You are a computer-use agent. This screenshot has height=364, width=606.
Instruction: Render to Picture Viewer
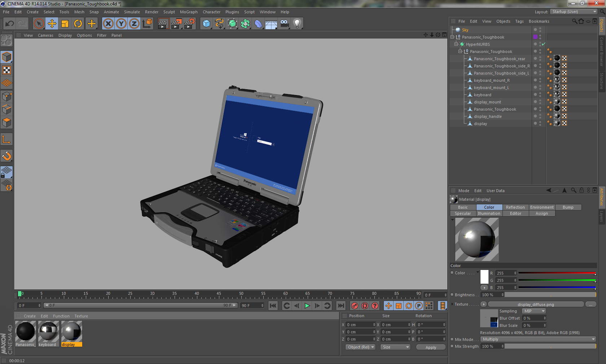tap(176, 24)
